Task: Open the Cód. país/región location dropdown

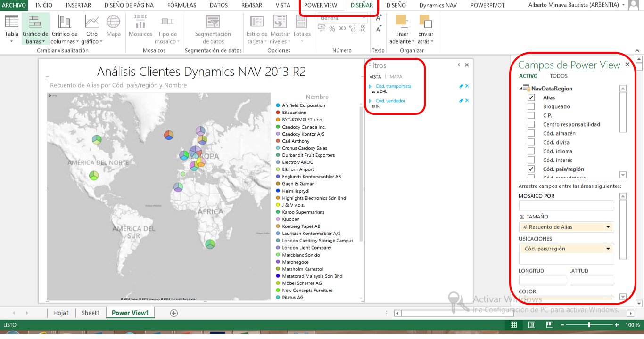Action: click(608, 249)
